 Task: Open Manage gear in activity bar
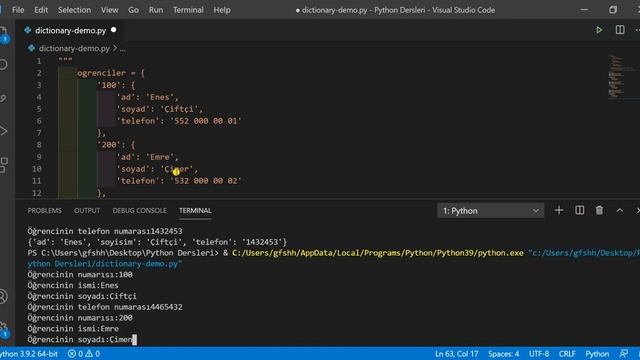click(x=3, y=329)
